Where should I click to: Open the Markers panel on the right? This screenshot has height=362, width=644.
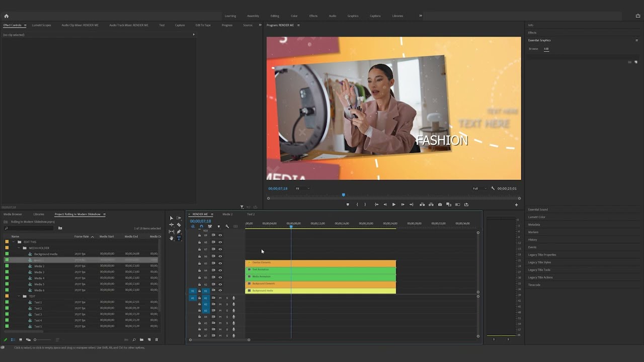click(533, 232)
